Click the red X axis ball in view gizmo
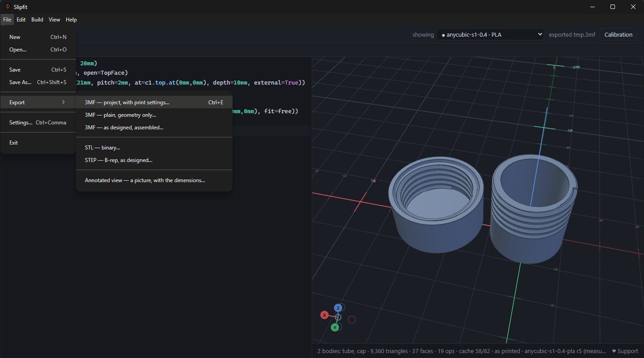 pos(325,315)
